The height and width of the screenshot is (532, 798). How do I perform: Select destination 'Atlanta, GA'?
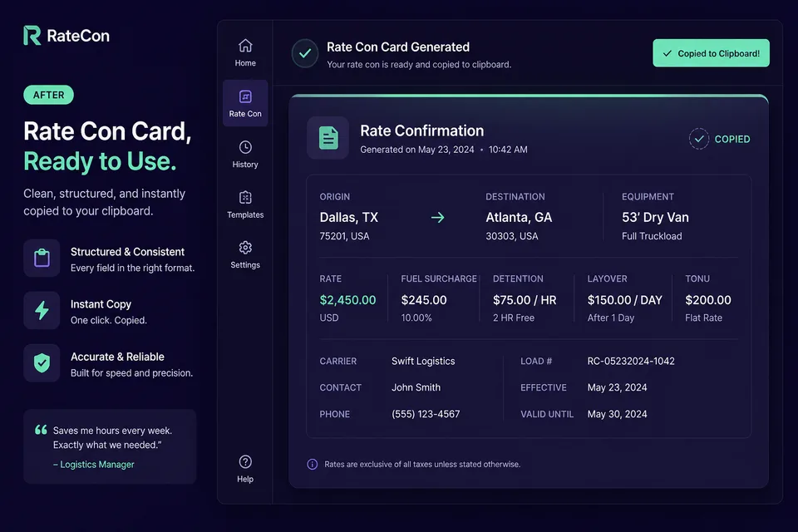tap(519, 218)
